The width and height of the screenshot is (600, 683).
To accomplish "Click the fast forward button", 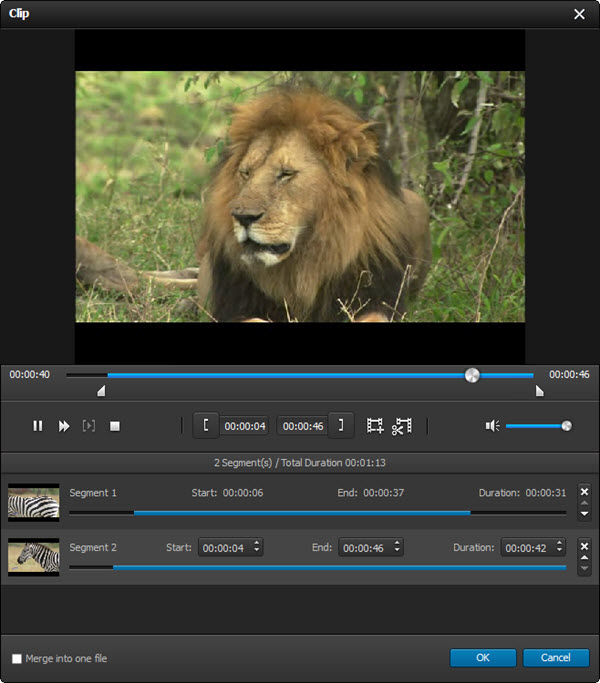I will pos(64,426).
